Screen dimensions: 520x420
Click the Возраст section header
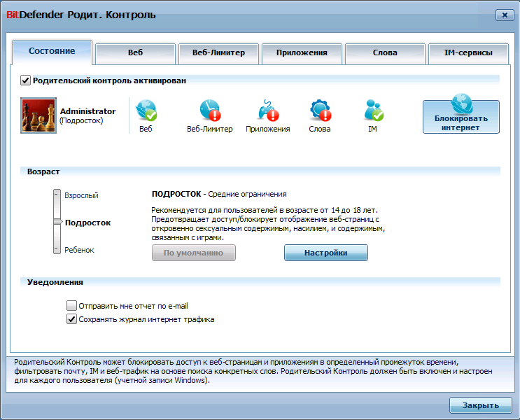pyautogui.click(x=43, y=171)
